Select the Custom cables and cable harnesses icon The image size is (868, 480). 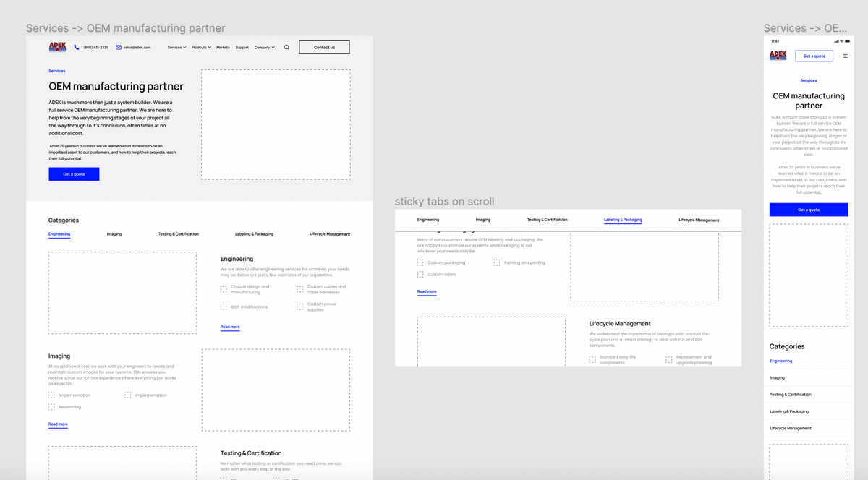pyautogui.click(x=299, y=289)
